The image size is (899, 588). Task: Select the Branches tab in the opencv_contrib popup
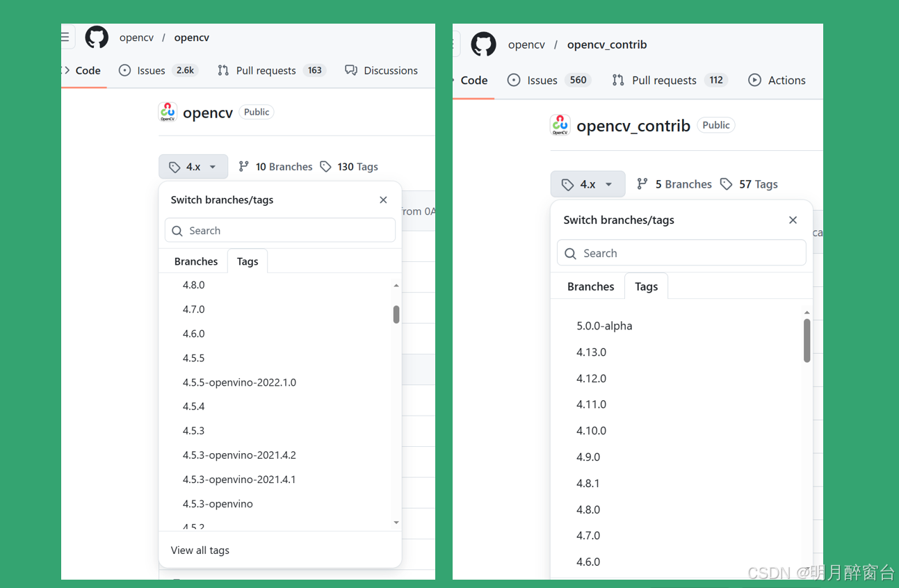tap(591, 286)
